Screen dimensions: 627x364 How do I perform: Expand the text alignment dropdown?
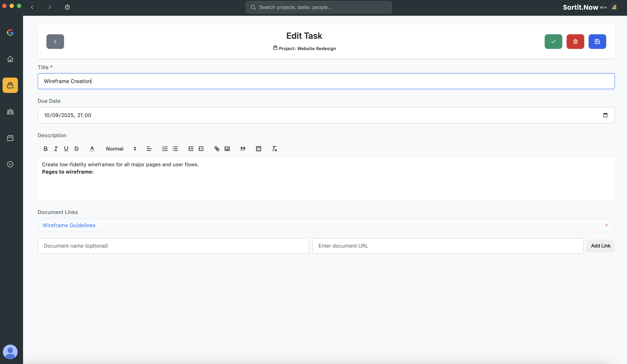tap(149, 149)
